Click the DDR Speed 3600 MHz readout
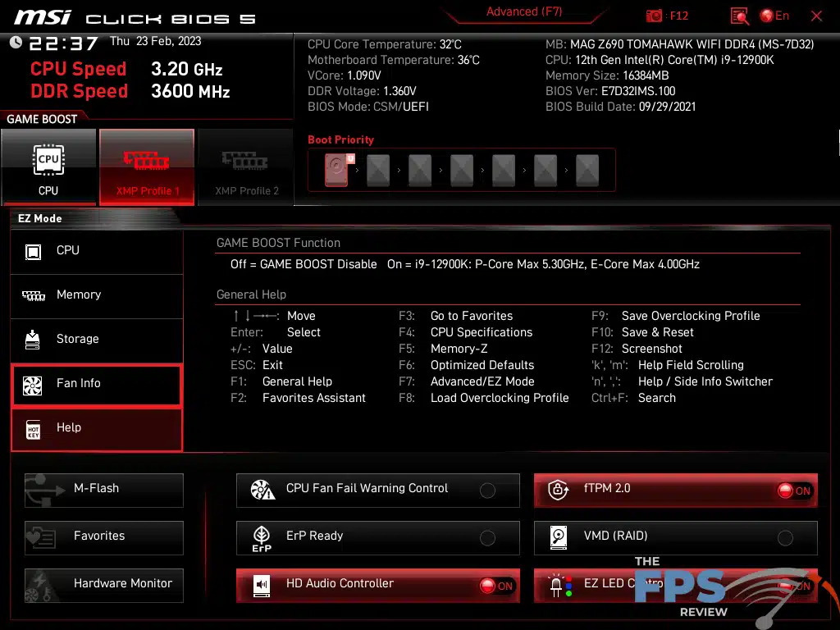This screenshot has width=840, height=630. 130,91
